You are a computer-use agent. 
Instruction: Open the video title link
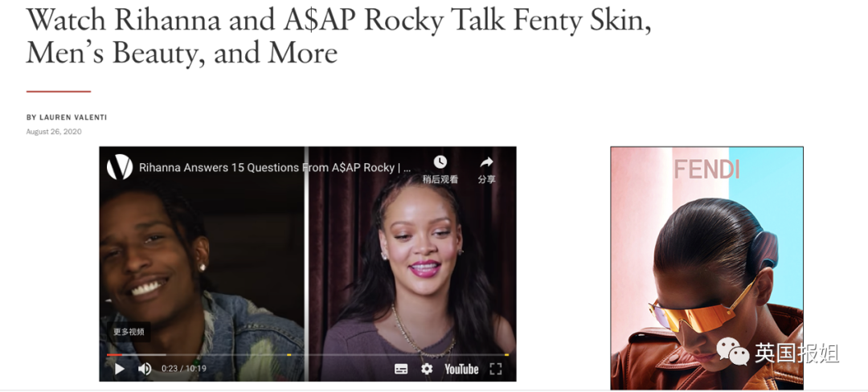click(275, 168)
